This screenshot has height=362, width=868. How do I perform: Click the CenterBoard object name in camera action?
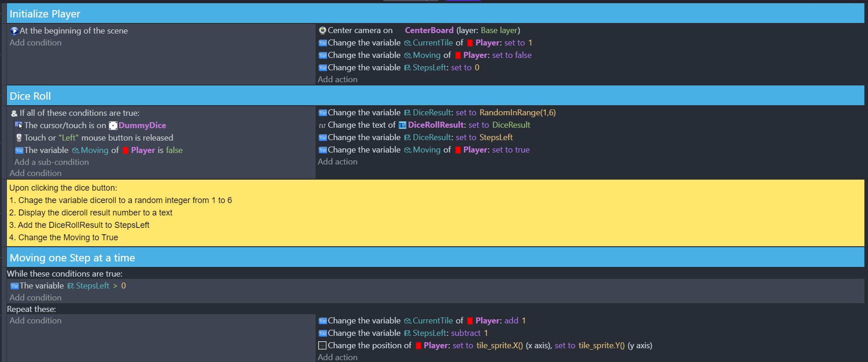[429, 30]
